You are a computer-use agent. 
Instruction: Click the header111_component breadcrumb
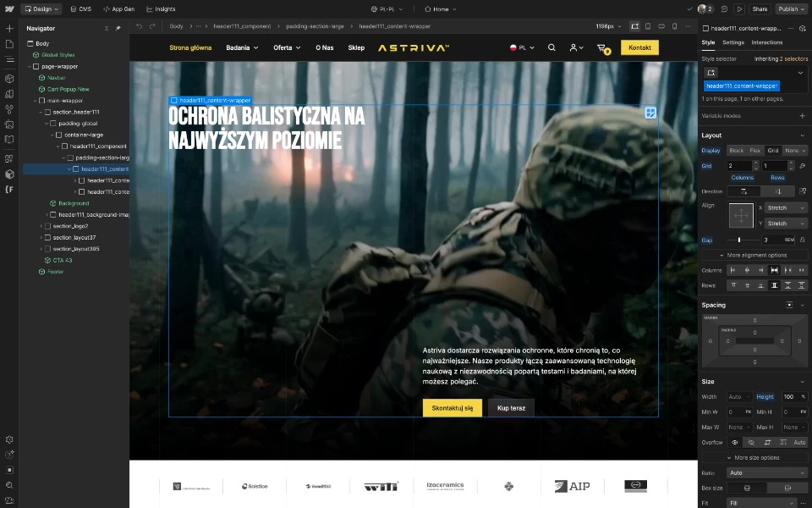[242, 26]
